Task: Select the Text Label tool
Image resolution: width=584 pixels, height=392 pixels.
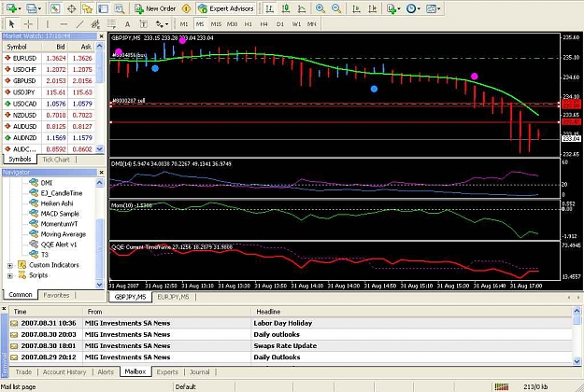Action: coord(143,24)
